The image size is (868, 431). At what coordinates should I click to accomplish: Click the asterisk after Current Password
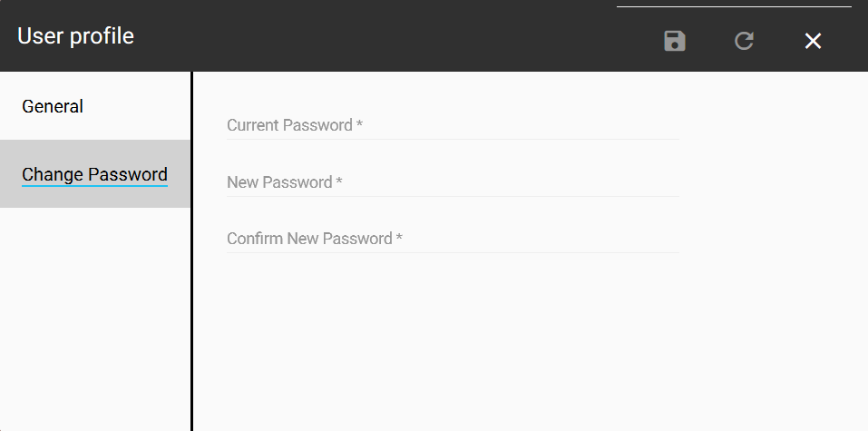pyautogui.click(x=359, y=125)
